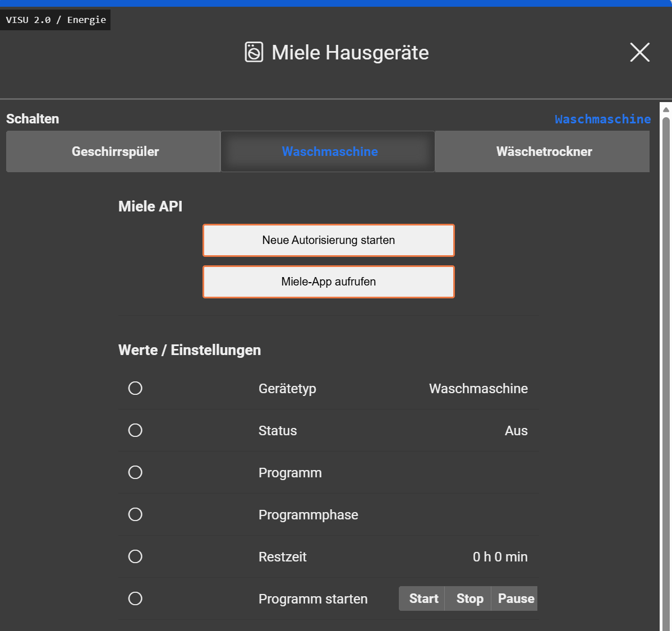Click the scrollbar up arrow

point(666,109)
